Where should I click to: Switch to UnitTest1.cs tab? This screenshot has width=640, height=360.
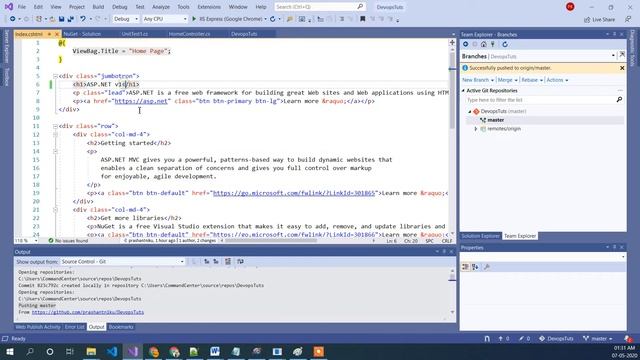click(135, 34)
